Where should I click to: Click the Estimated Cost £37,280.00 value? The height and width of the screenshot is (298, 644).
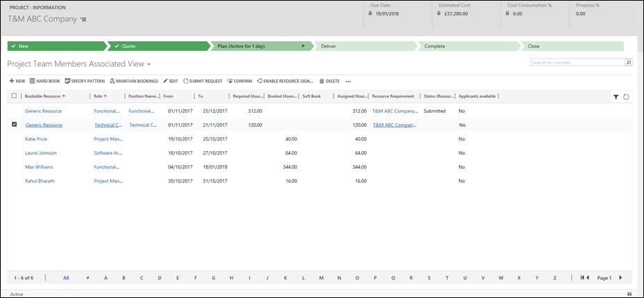pos(456,13)
